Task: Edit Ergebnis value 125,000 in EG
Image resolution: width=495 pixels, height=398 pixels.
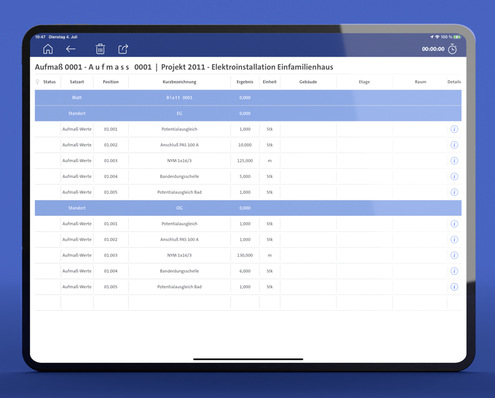Action: point(245,161)
